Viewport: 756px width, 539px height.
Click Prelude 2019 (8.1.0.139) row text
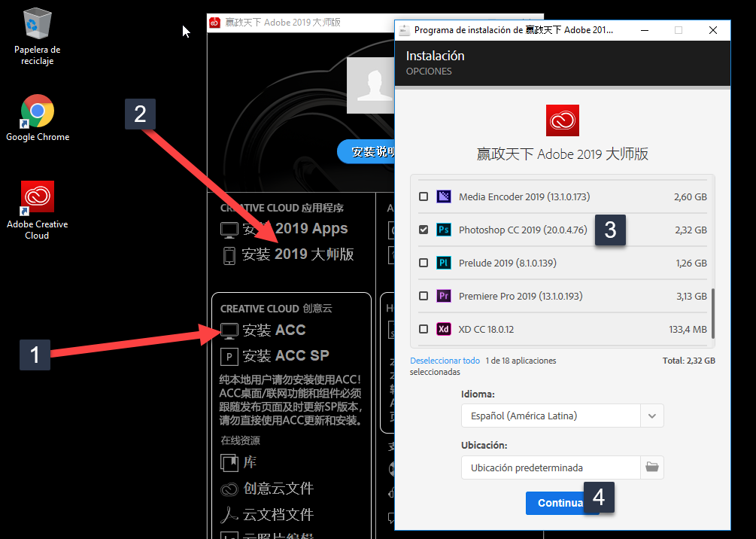pyautogui.click(x=507, y=263)
